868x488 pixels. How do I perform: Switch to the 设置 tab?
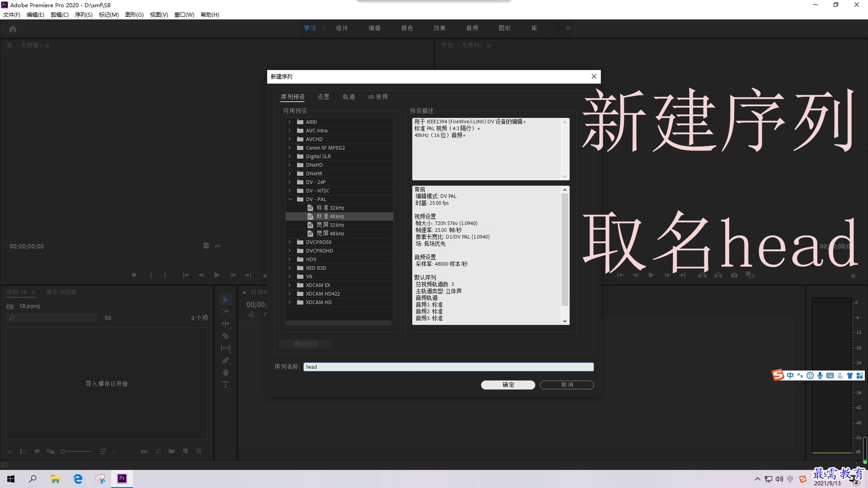tap(323, 97)
